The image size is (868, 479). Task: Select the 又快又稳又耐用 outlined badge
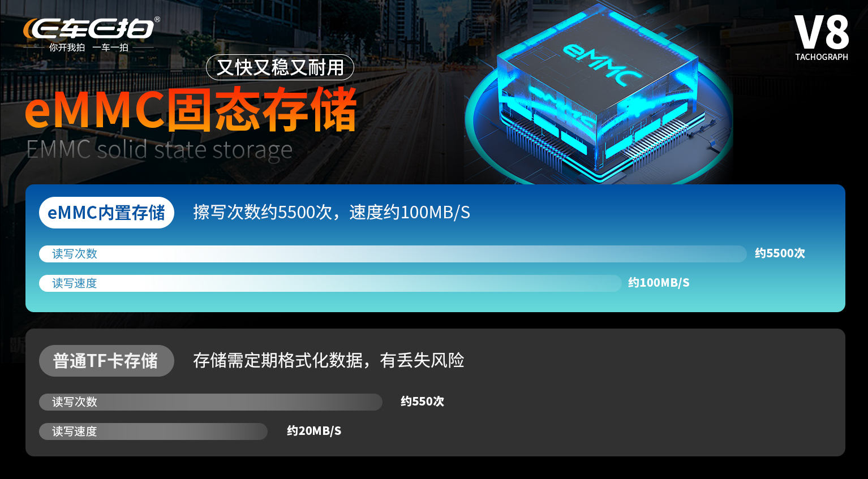(x=280, y=67)
